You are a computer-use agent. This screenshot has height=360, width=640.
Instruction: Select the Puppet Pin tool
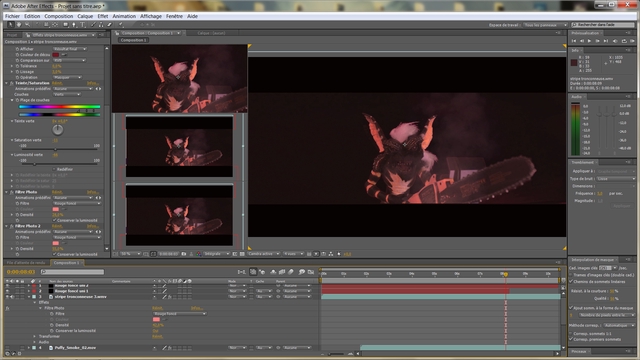121,24
